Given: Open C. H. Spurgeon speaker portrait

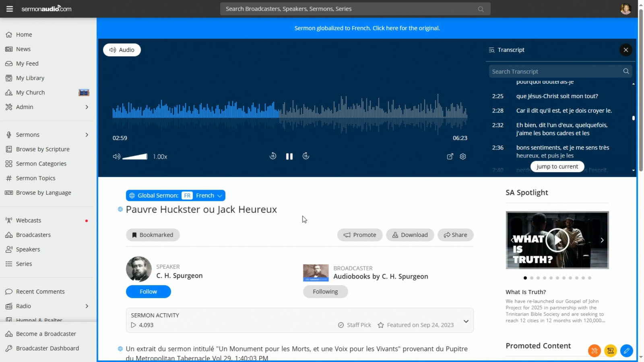Looking at the screenshot, I should tap(139, 269).
